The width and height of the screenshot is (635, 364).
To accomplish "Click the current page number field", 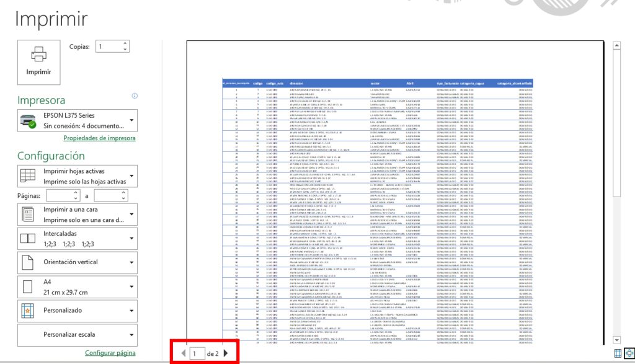I will click(x=197, y=353).
